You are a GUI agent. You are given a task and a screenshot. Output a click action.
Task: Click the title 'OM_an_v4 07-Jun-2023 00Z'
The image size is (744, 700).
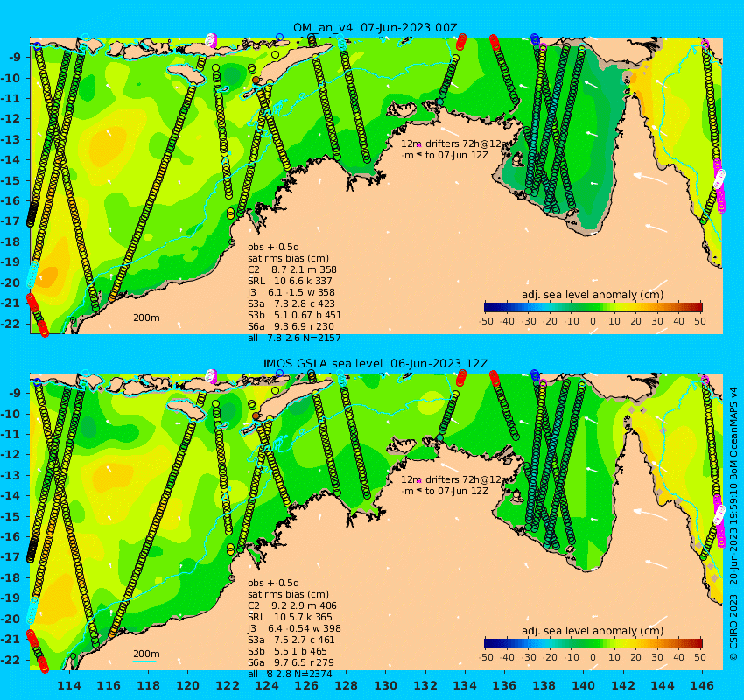tap(375, 27)
